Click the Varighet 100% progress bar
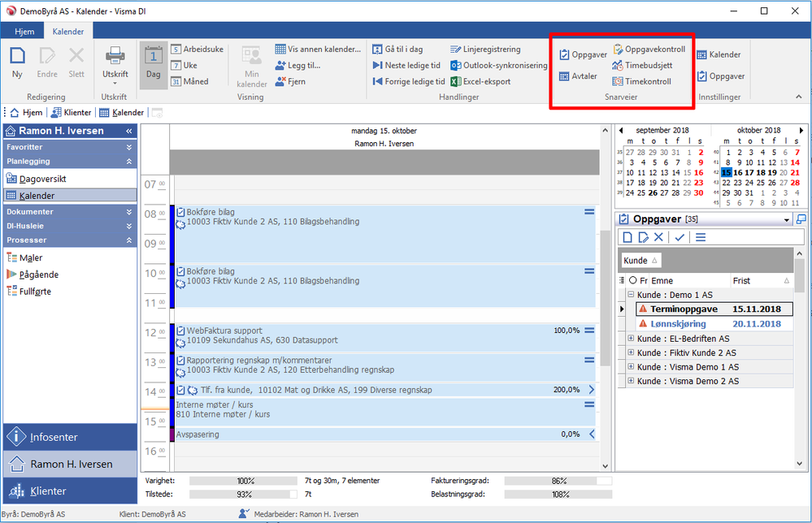This screenshot has height=523, width=812. [243, 481]
